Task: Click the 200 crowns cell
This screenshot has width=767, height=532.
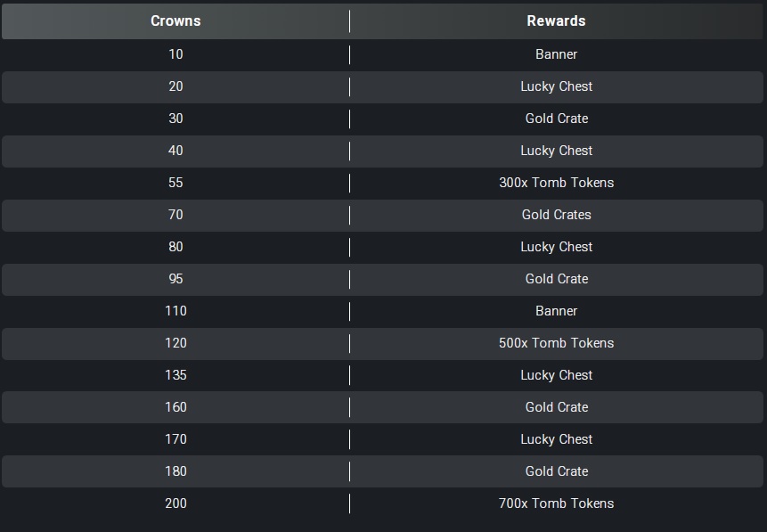Action: (175, 503)
